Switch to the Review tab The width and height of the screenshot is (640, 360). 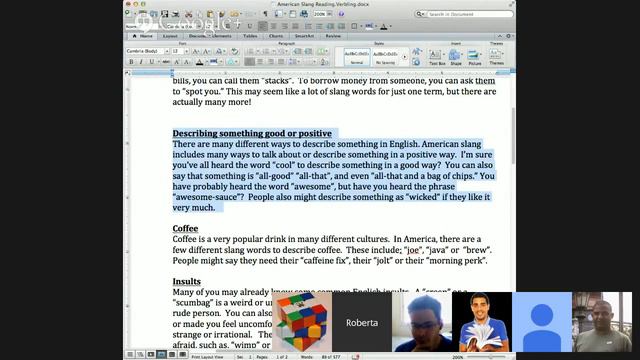[x=333, y=36]
